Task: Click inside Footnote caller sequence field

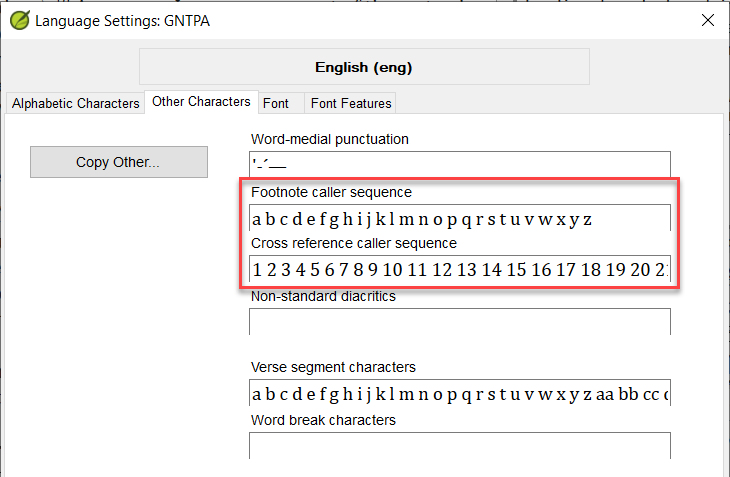Action: click(460, 218)
